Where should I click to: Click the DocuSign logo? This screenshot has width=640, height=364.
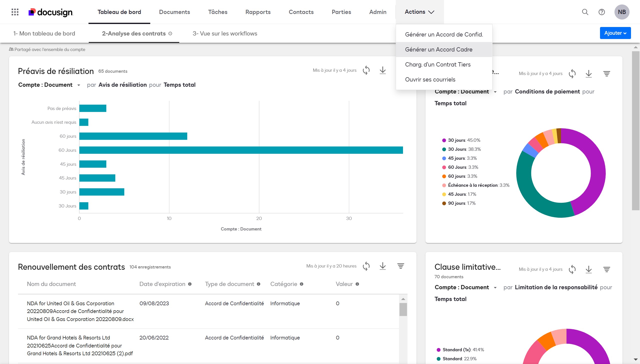pyautogui.click(x=51, y=12)
